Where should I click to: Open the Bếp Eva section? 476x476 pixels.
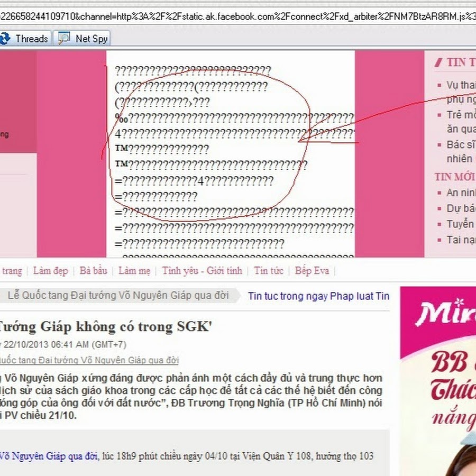(x=312, y=270)
